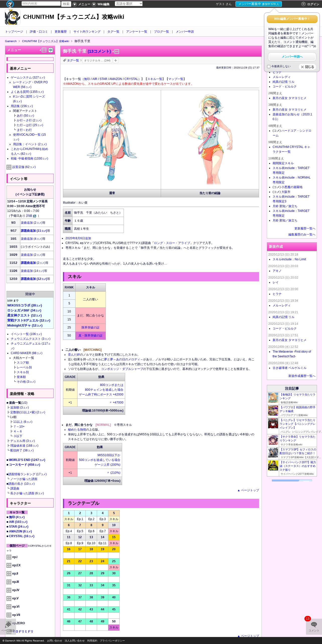Screen dimensions: 322x644
Task: Open トップページ in the nav bar
Action: (14, 32)
